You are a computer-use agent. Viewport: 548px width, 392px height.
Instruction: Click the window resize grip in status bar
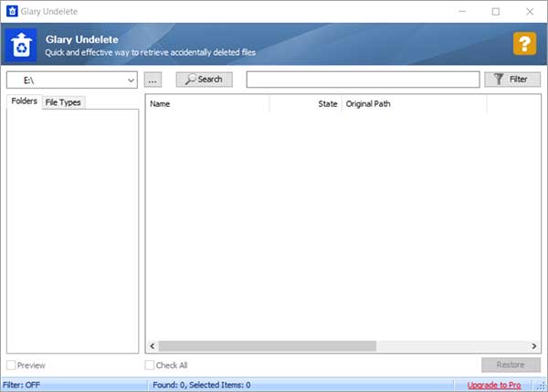tap(542, 386)
